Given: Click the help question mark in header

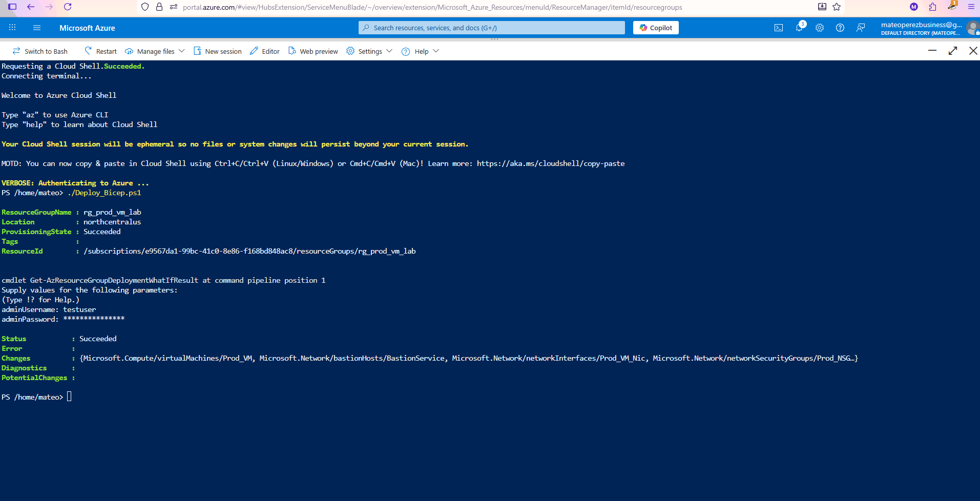Looking at the screenshot, I should pyautogui.click(x=840, y=28).
